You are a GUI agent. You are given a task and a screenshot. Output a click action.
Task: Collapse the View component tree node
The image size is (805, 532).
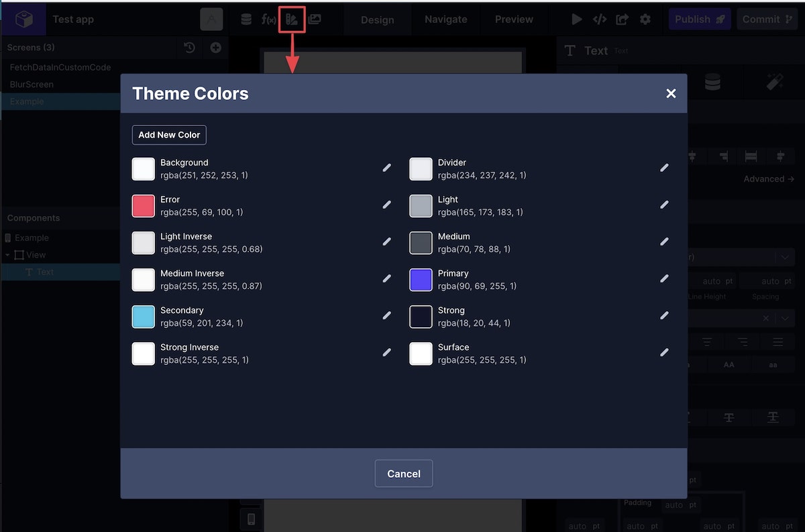coord(7,255)
